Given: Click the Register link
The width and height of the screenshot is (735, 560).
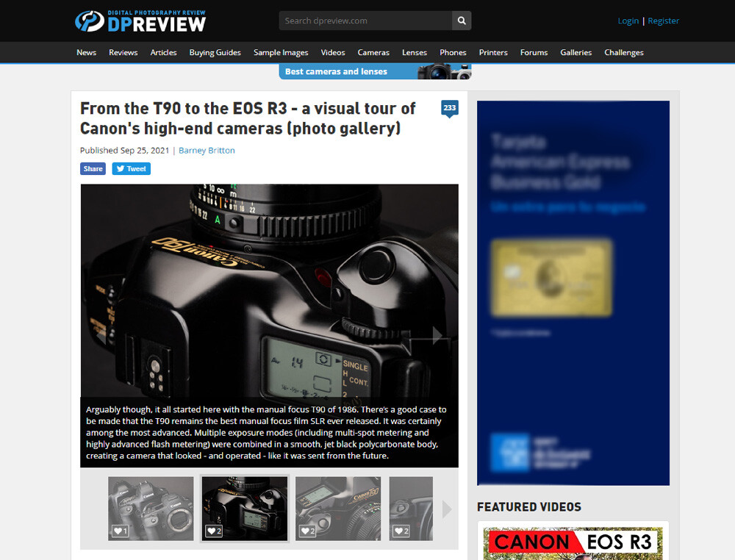Looking at the screenshot, I should pos(663,21).
